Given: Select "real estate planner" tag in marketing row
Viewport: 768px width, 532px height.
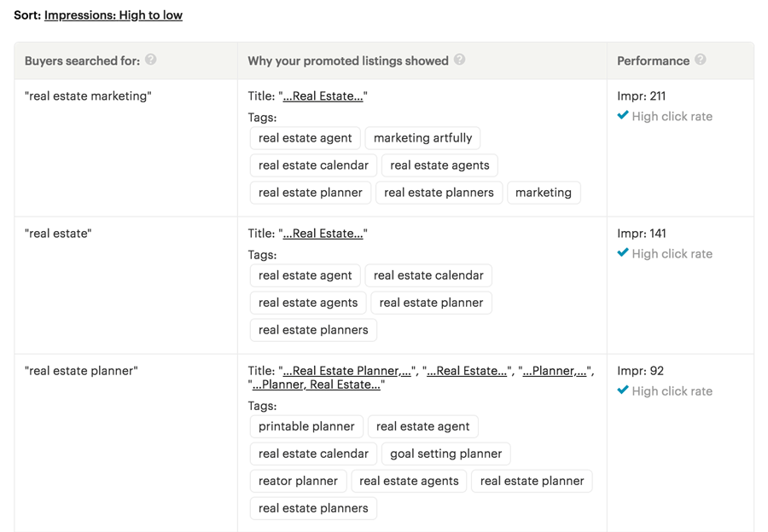Looking at the screenshot, I should click(x=311, y=193).
